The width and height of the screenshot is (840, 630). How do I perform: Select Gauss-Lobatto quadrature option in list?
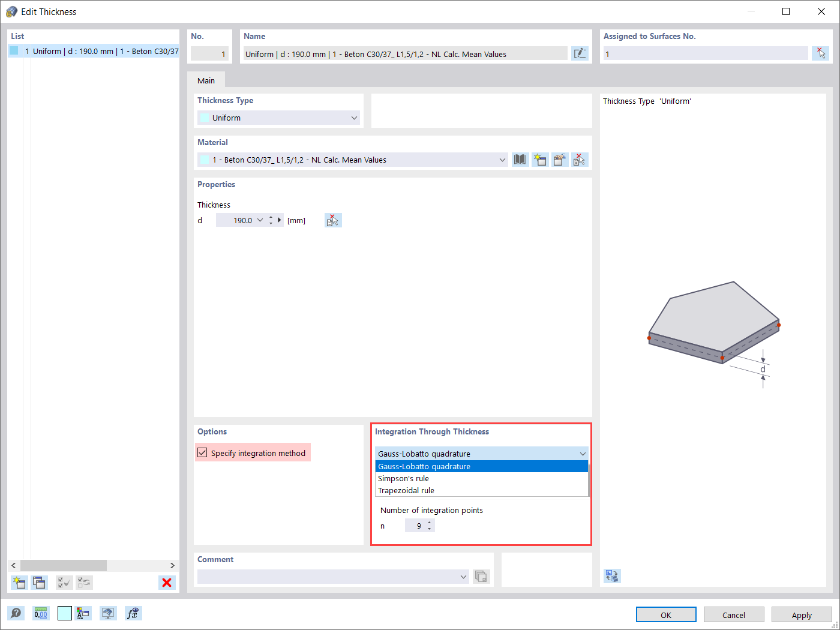click(482, 466)
